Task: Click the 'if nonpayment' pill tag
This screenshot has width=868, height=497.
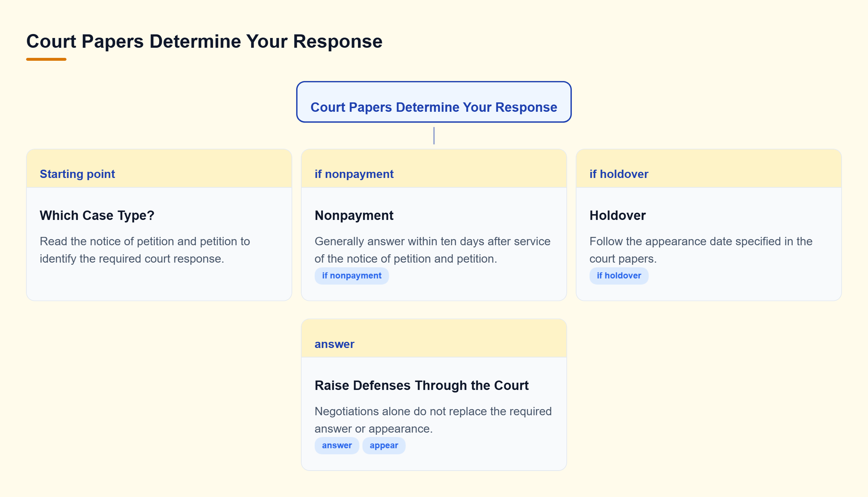Action: pyautogui.click(x=352, y=276)
